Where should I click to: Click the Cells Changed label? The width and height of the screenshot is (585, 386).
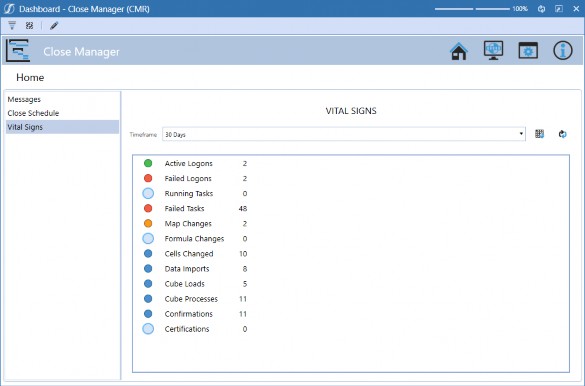189,254
